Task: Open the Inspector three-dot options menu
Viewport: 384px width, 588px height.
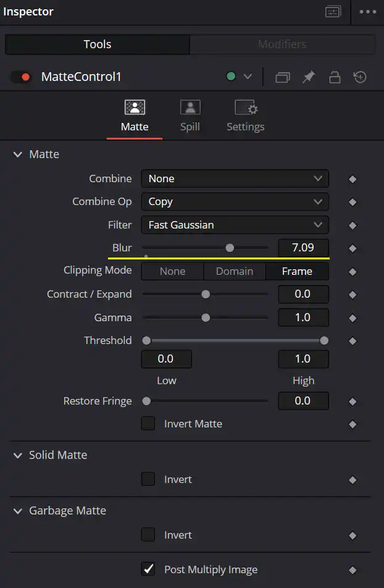Action: click(367, 12)
